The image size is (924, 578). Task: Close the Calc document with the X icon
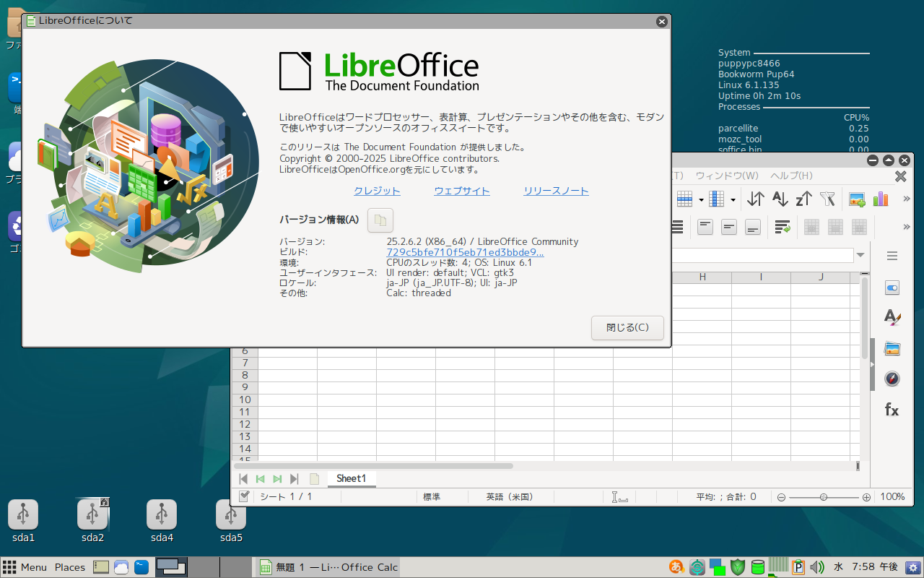(900, 176)
